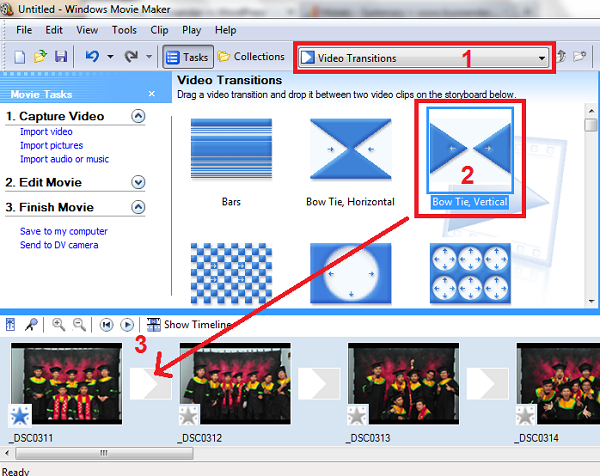Click the video effect star on _DSC0312
Image resolution: width=600 pixels, height=476 pixels.
pyautogui.click(x=189, y=416)
